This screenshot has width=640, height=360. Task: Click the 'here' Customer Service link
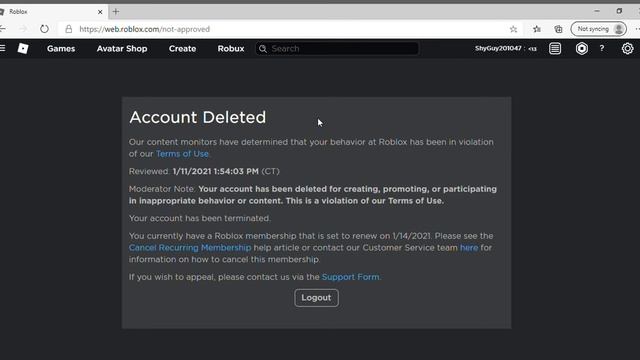coord(469,248)
